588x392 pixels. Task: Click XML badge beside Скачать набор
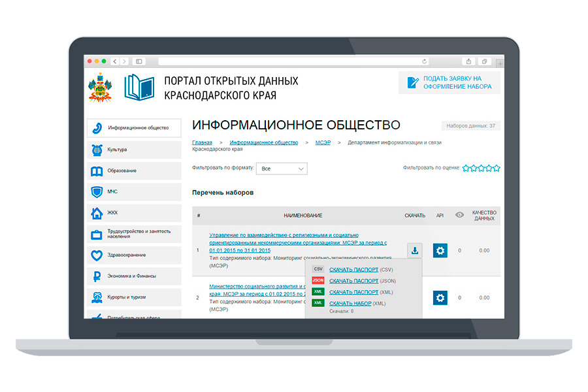tap(318, 303)
